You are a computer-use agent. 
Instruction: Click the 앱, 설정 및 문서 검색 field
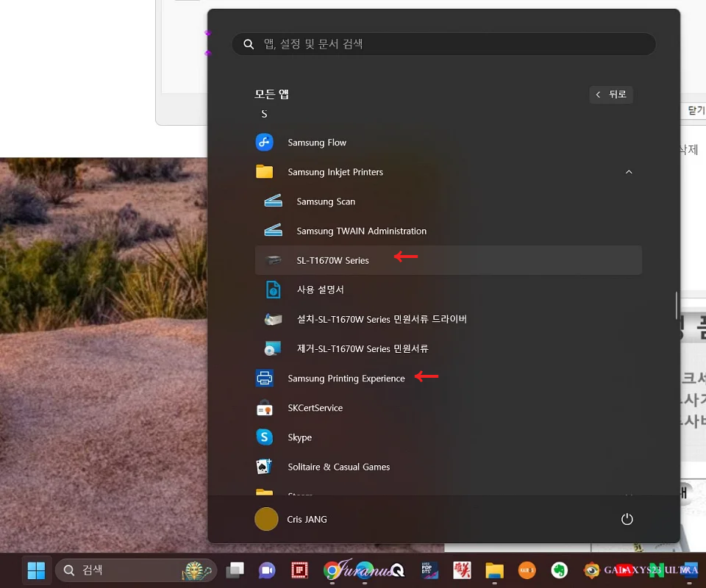[x=443, y=43]
